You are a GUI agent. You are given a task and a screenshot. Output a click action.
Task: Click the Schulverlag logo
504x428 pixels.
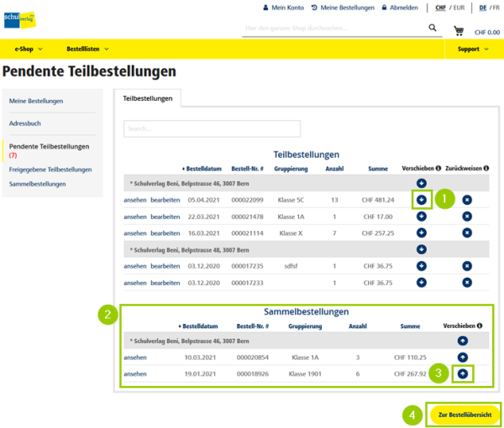pos(19,18)
